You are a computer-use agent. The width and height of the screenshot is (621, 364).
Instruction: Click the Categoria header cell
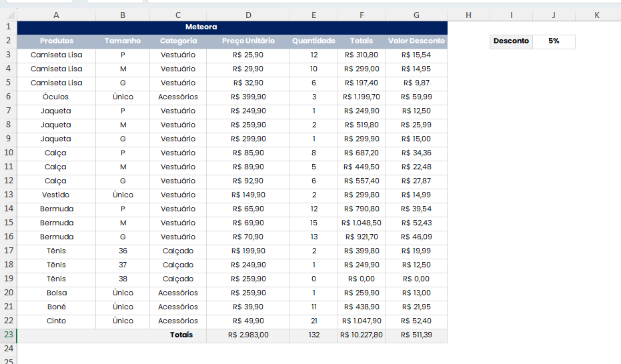click(178, 41)
